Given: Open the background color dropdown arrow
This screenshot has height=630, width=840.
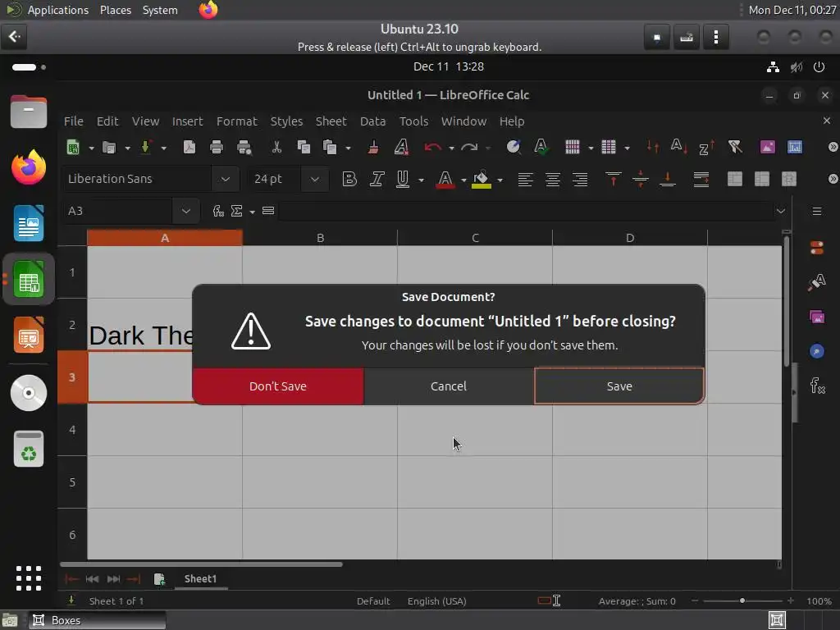Looking at the screenshot, I should click(x=500, y=180).
